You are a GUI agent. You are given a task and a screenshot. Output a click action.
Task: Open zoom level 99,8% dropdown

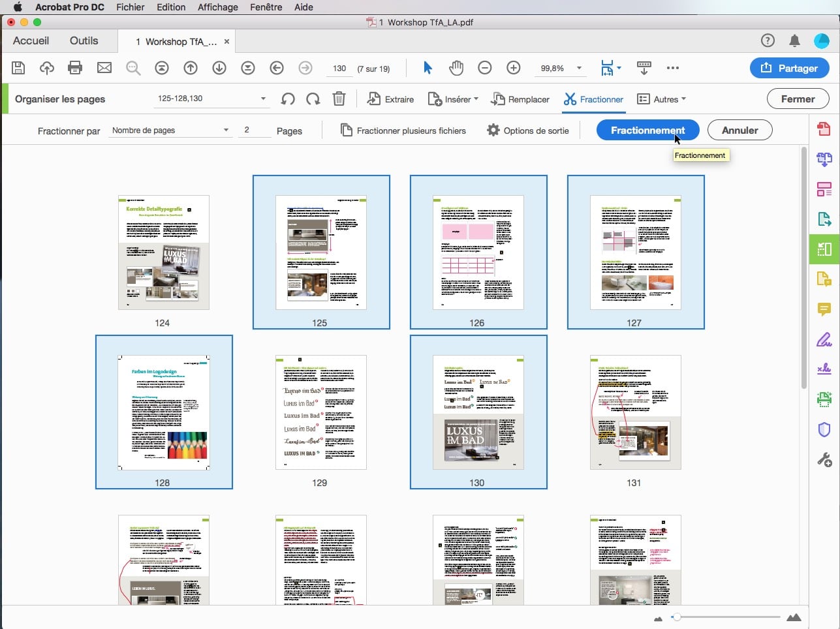[x=579, y=68]
